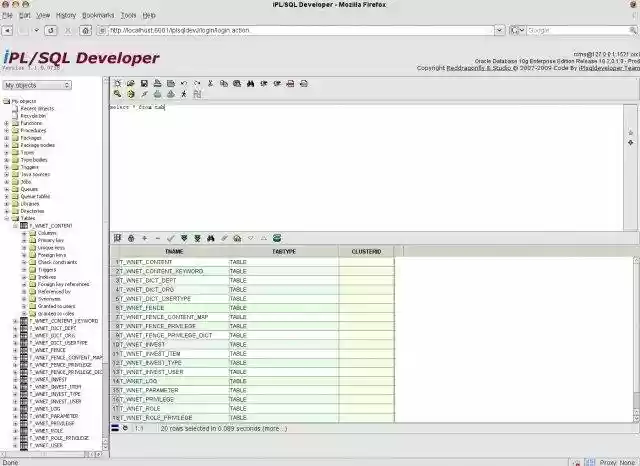
Task: Select Recent objects in the tree
Action: click(x=37, y=109)
